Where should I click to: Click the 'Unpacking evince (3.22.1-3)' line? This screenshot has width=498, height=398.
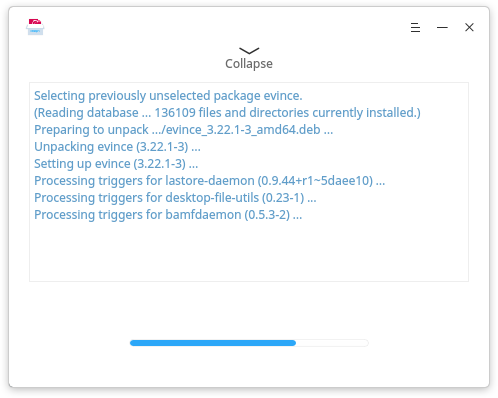click(117, 147)
